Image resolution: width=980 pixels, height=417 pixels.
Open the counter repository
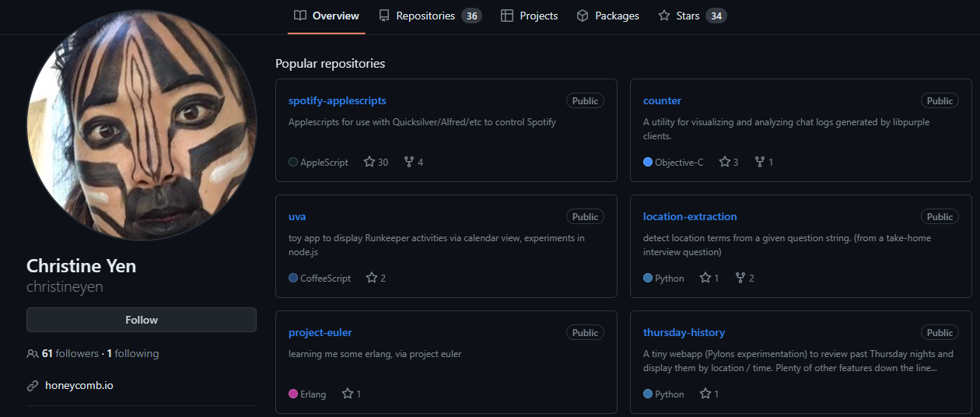tap(662, 100)
